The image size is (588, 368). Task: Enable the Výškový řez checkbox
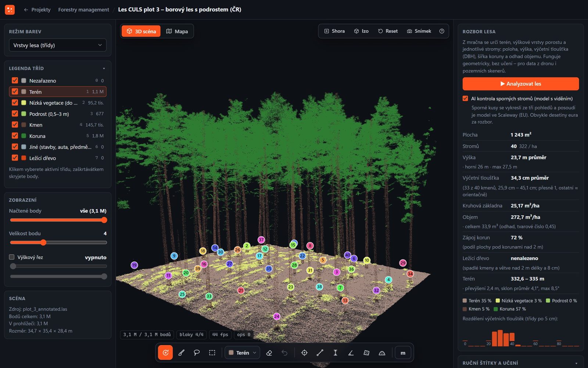(12, 257)
